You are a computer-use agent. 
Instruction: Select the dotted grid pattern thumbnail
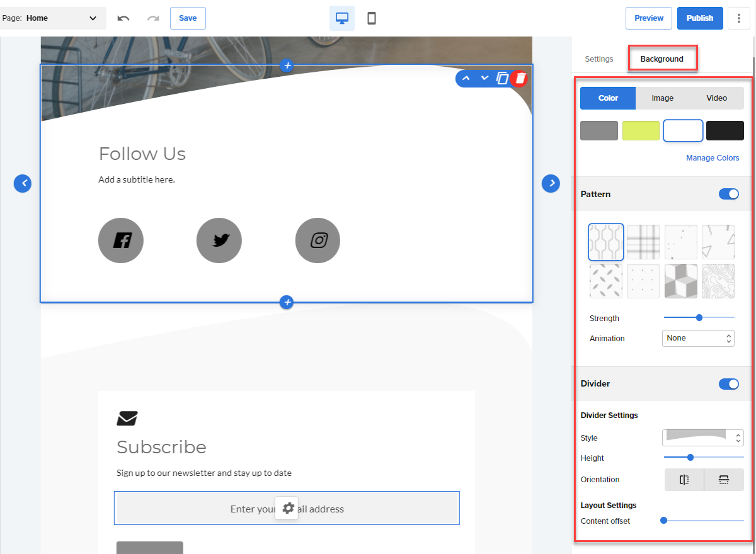click(643, 281)
